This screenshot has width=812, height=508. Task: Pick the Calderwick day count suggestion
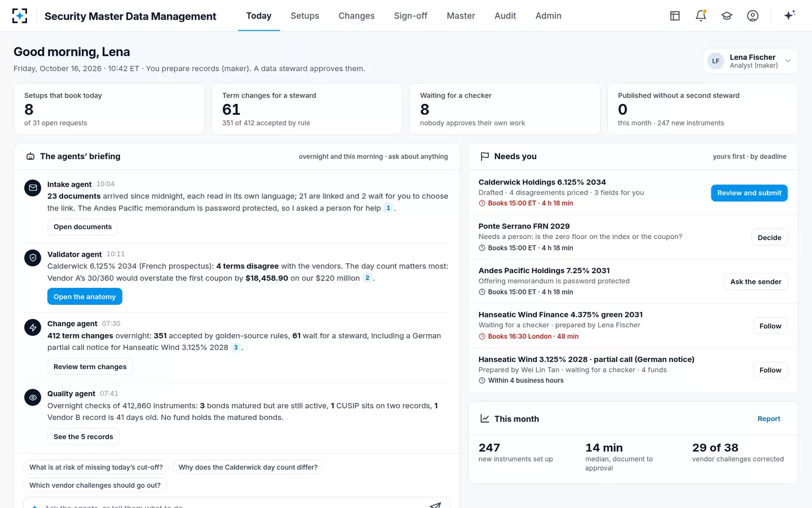coord(248,467)
